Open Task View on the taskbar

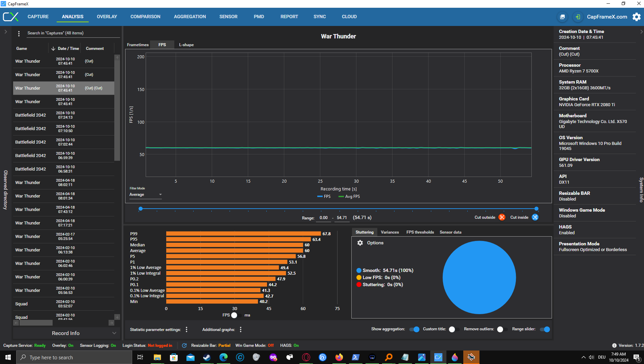(140, 357)
